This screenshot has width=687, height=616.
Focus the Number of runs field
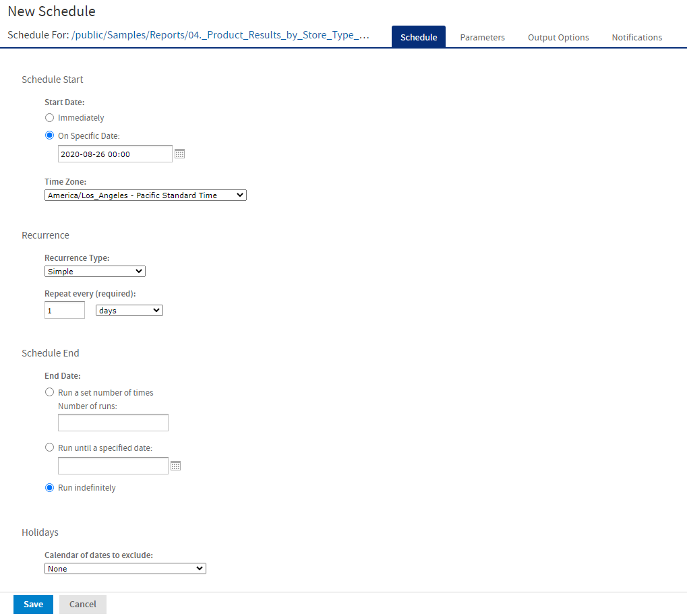(113, 423)
